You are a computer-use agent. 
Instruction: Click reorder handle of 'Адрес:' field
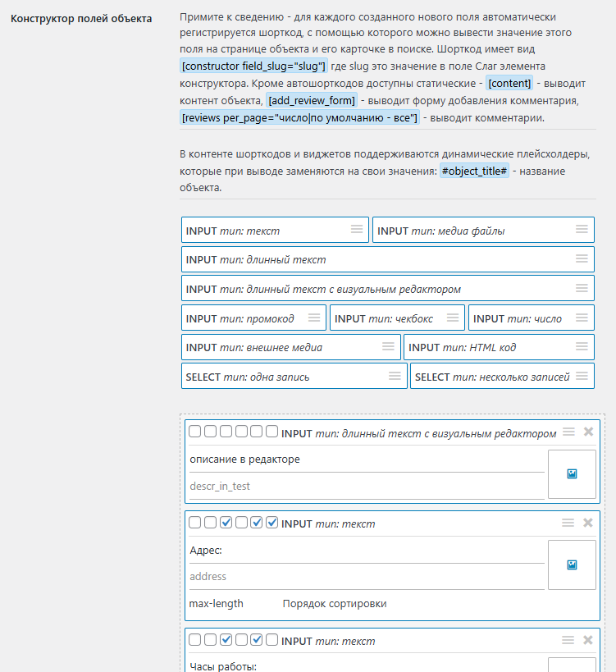pyautogui.click(x=568, y=523)
